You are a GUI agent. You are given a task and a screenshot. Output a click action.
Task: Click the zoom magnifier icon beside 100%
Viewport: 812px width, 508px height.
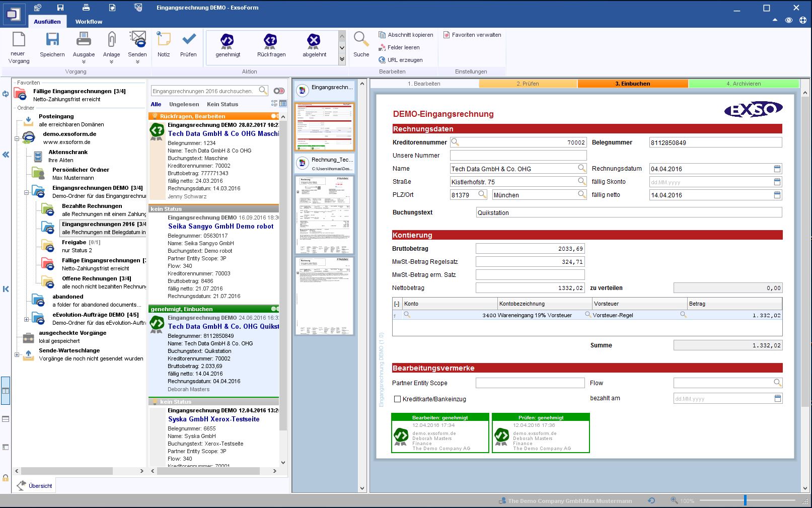(674, 500)
